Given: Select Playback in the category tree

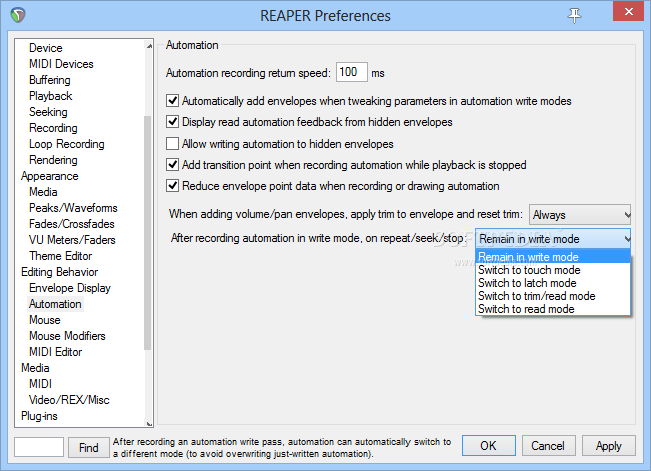Looking at the screenshot, I should 50,96.
